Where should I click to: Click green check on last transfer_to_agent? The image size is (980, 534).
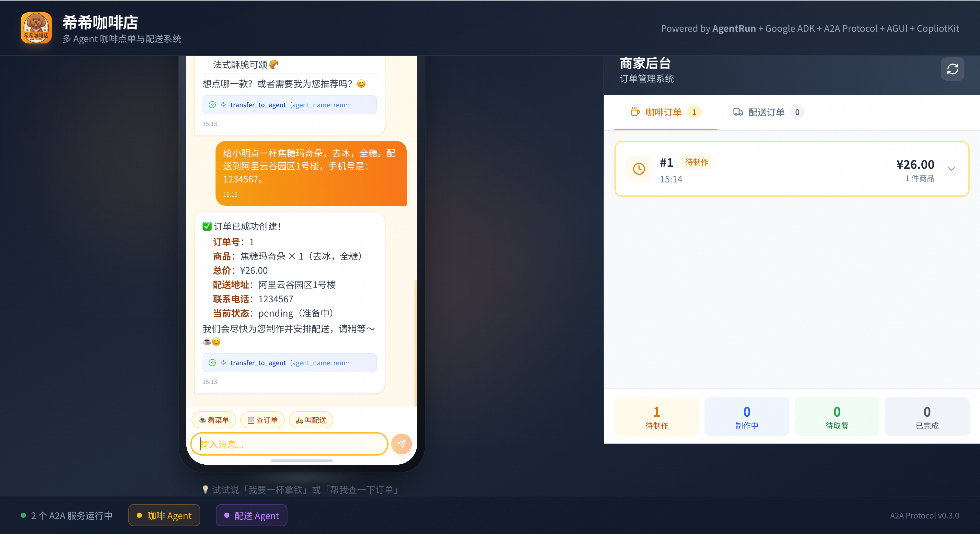point(212,363)
